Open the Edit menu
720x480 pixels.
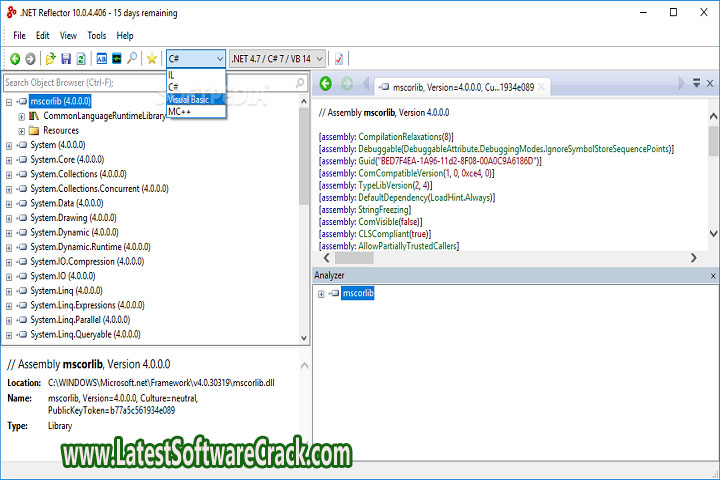tap(43, 35)
